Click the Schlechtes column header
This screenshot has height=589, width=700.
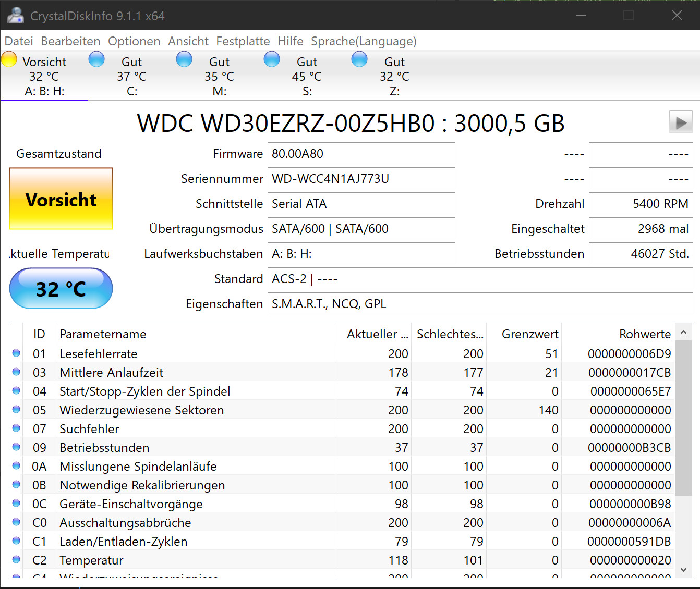(449, 334)
